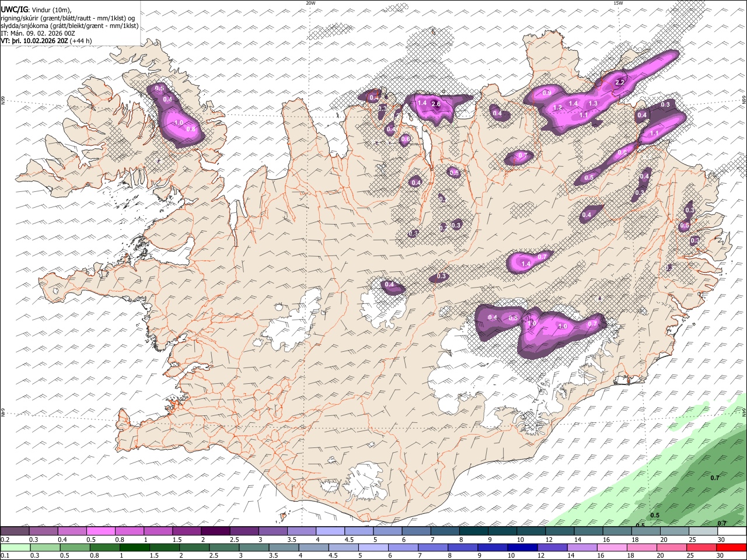Click the 'UWC/IG: Vindur (10m)' title text

click(x=36, y=10)
